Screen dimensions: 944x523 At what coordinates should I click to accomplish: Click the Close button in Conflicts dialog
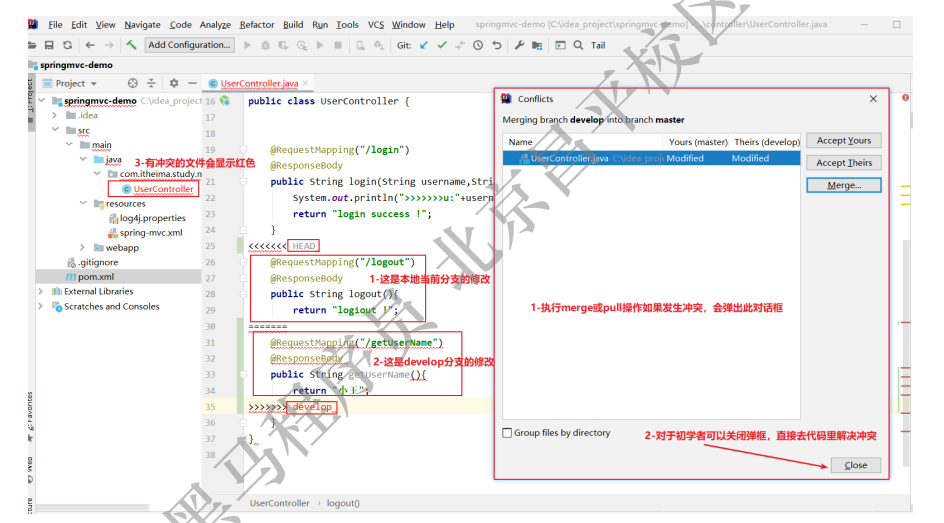tap(856, 465)
